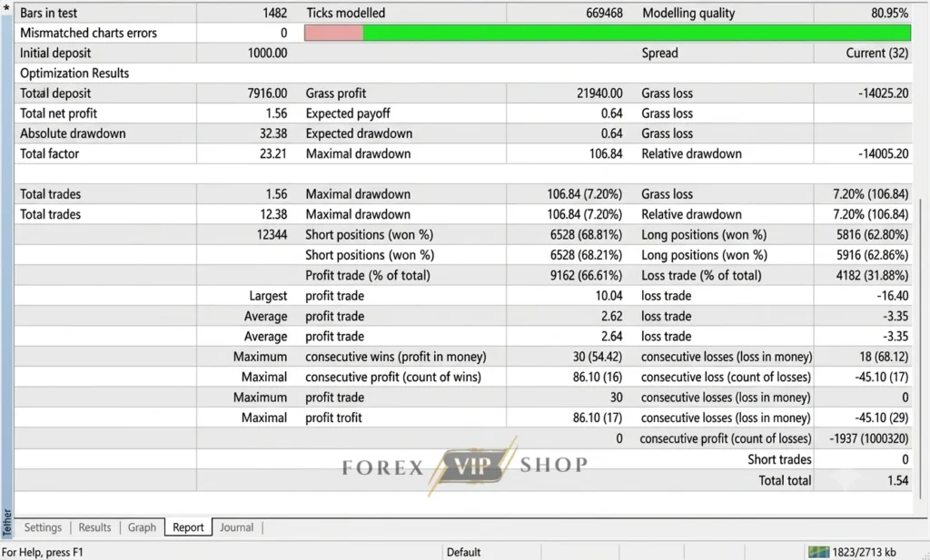The width and height of the screenshot is (930, 560).
Task: Click the connection status bars icon
Action: click(818, 553)
